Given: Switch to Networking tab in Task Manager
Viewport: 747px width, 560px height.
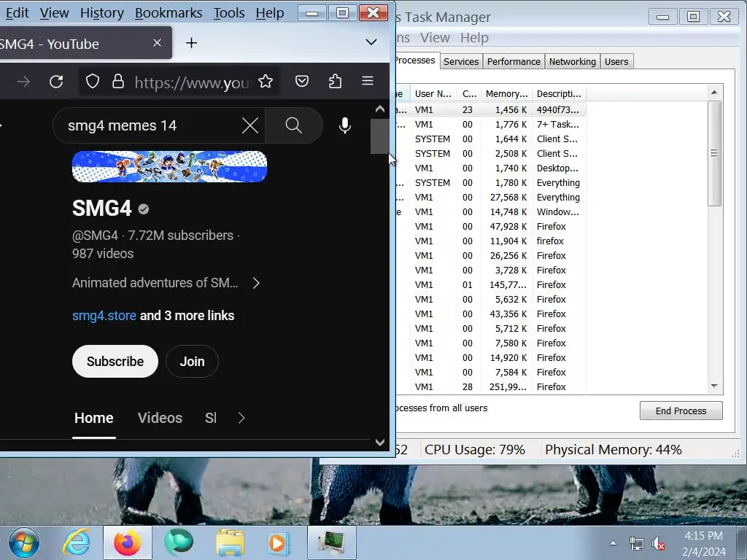Looking at the screenshot, I should point(572,61).
